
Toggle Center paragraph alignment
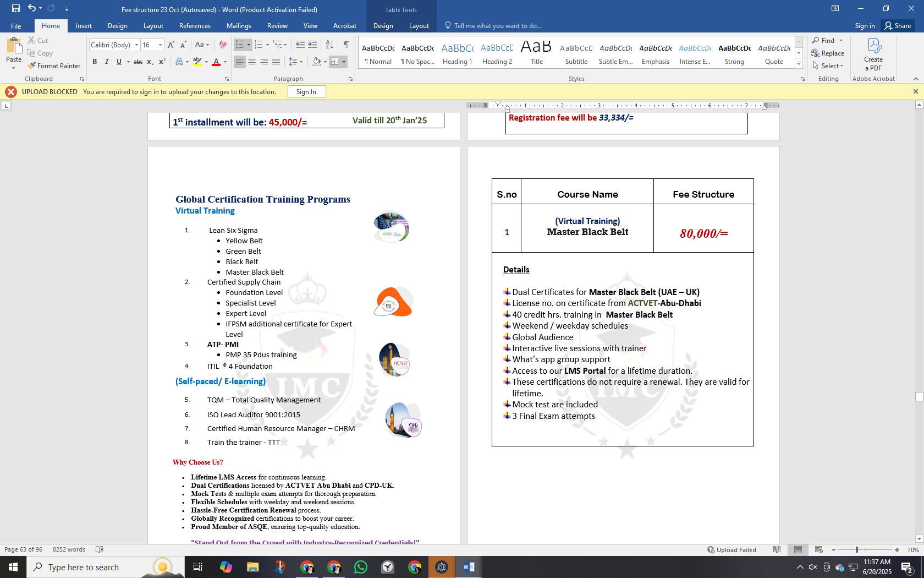(252, 62)
